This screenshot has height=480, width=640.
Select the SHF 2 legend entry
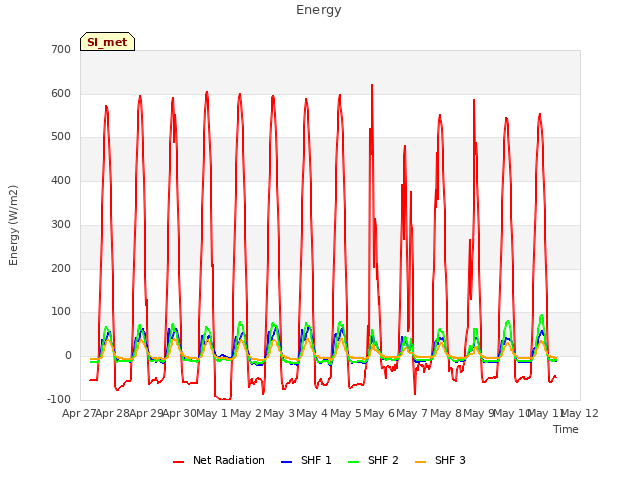373,461
